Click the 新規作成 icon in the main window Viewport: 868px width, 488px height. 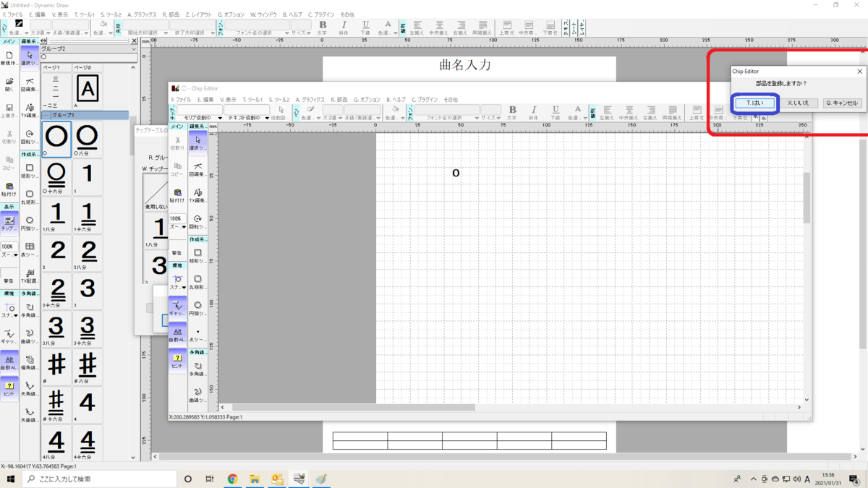pos(9,58)
